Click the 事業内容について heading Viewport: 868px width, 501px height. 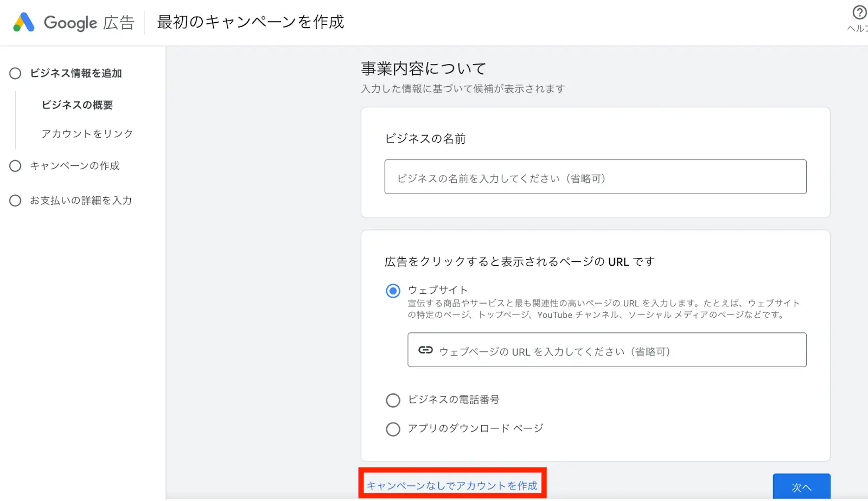(x=423, y=69)
